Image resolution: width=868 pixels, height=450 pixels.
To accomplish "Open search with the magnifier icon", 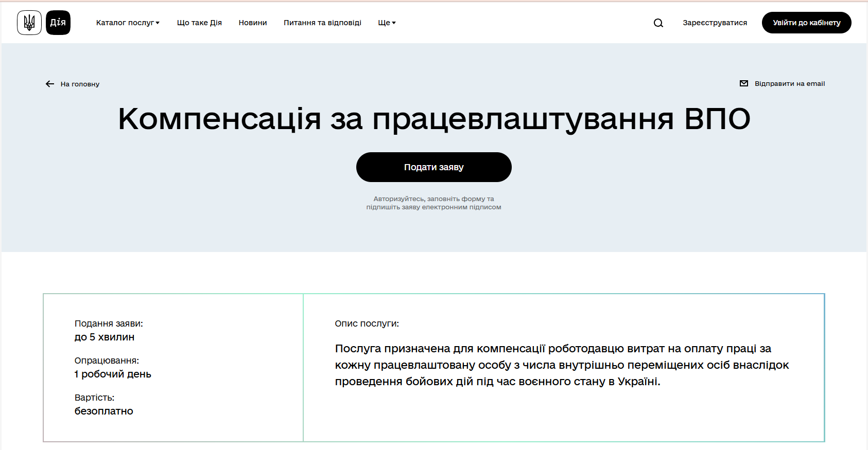I will coord(658,23).
